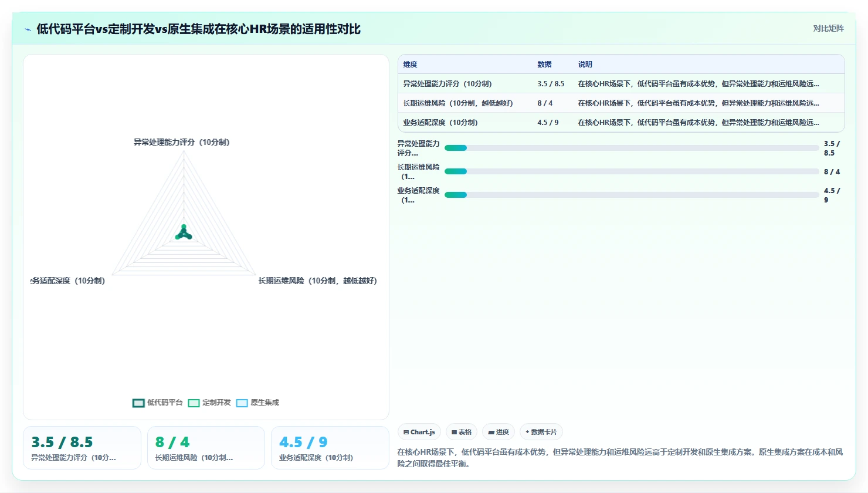The width and height of the screenshot is (868, 493).
Task: Click the 3.5 / 8.5 value next to progress bar
Action: pyautogui.click(x=832, y=148)
